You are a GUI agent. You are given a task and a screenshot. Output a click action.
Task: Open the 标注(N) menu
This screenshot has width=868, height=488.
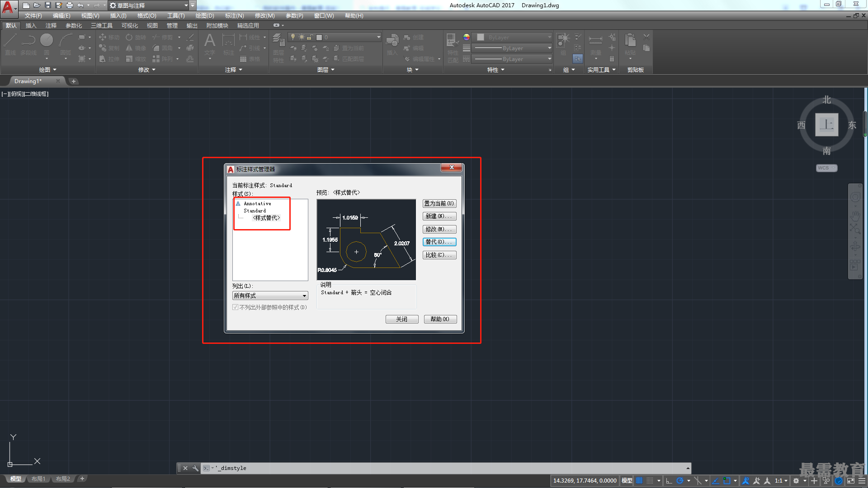[x=234, y=16]
